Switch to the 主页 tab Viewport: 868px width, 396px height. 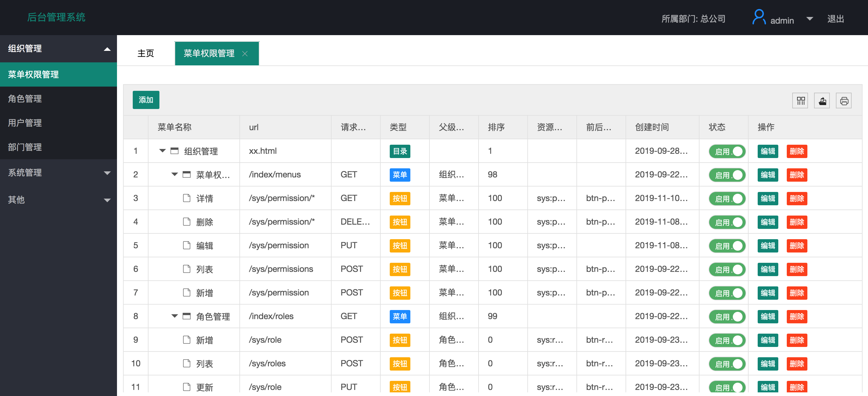(145, 54)
